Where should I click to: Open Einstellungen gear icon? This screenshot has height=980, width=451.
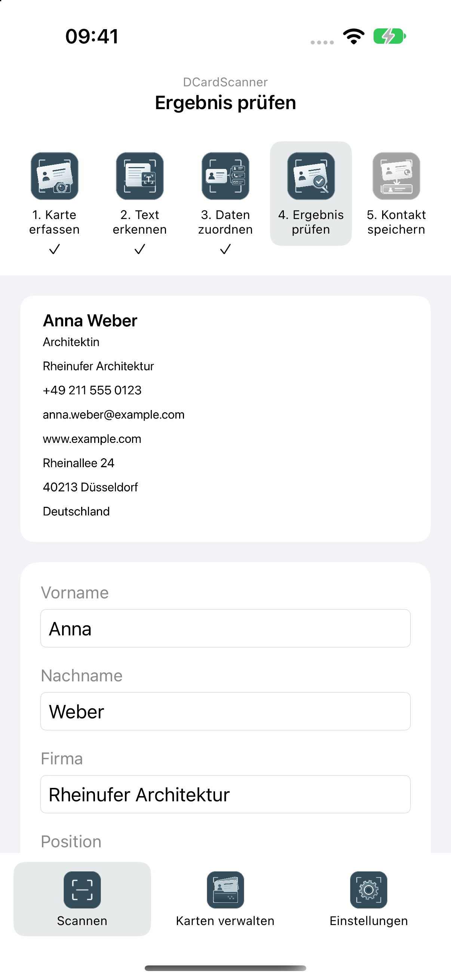368,890
